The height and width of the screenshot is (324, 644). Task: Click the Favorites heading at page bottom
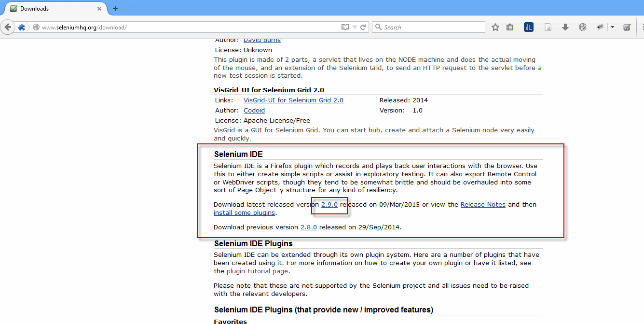coord(230,321)
